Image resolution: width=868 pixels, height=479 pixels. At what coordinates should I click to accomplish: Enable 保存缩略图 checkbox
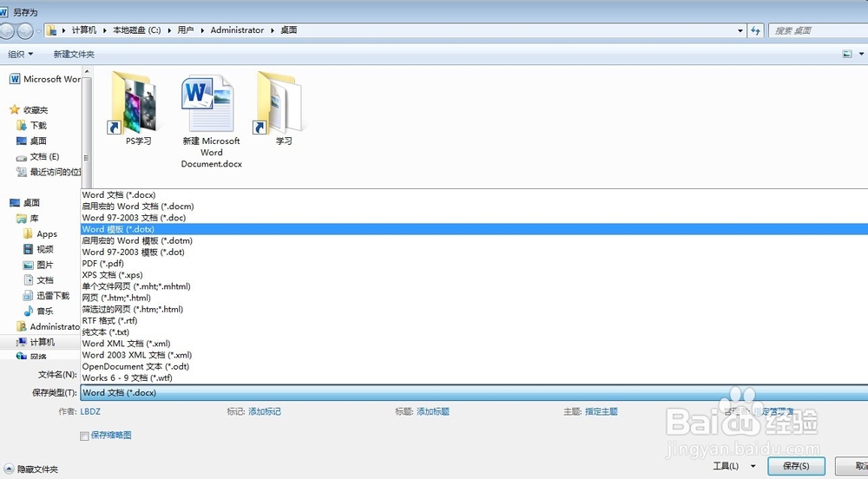point(84,436)
